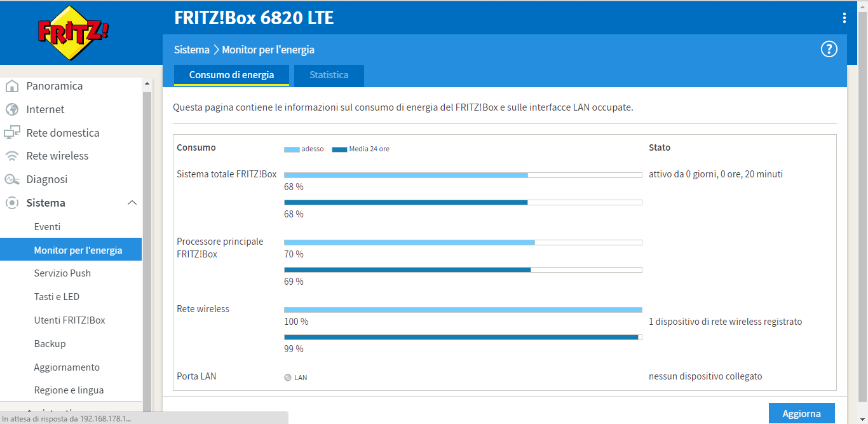Open Eventi in the sidebar
868x424 pixels.
(x=48, y=227)
